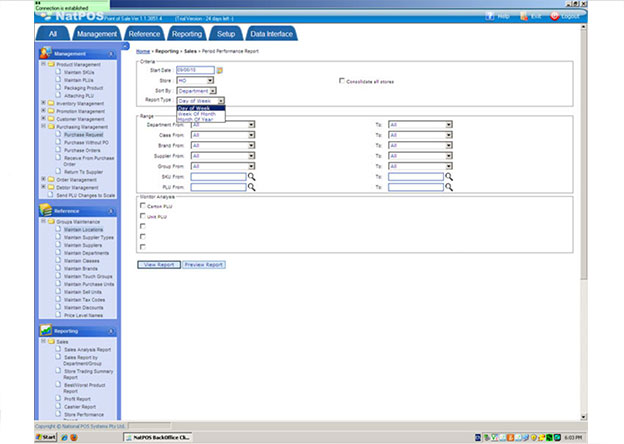Screen dimensions: 624x444
Task: Click the Exit icon in header
Action: 524,16
